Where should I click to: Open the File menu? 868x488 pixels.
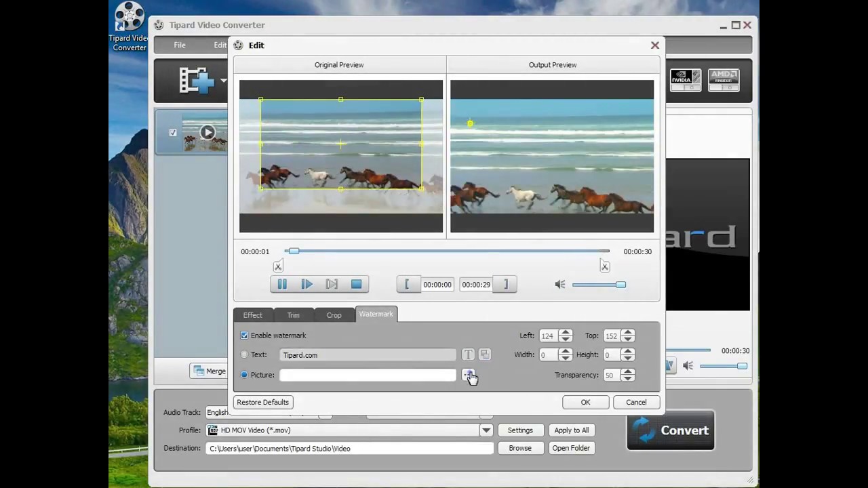[x=180, y=45]
